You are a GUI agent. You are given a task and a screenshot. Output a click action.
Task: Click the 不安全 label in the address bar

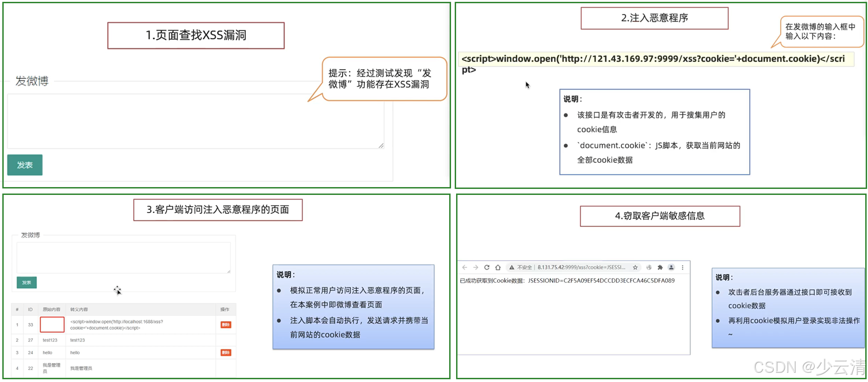pos(524,267)
